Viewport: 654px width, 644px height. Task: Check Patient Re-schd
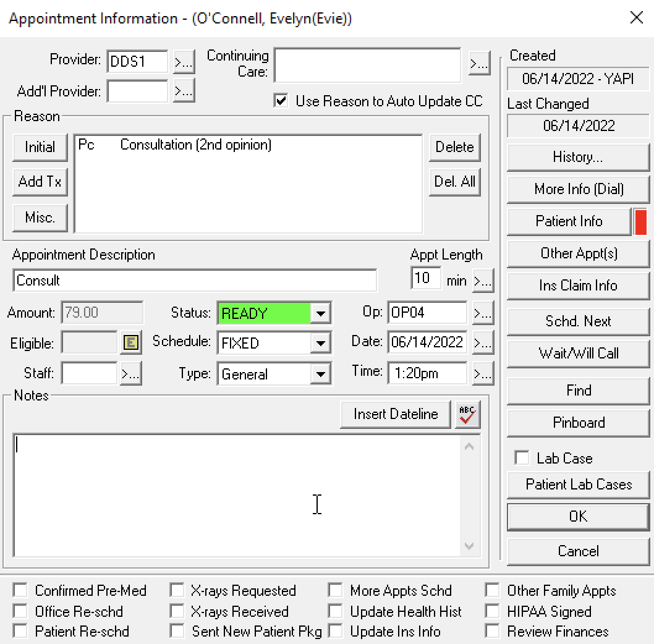tap(20, 630)
